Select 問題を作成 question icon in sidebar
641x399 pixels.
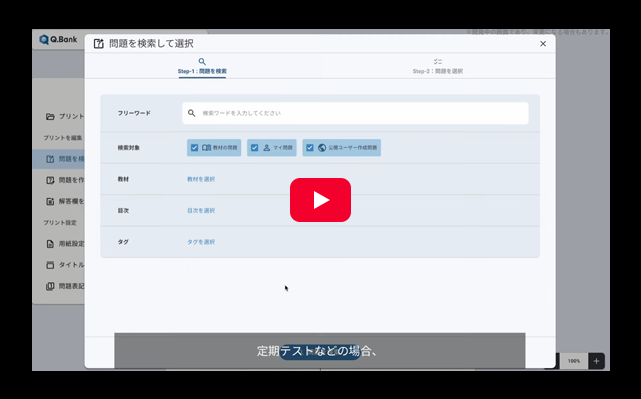coord(50,180)
